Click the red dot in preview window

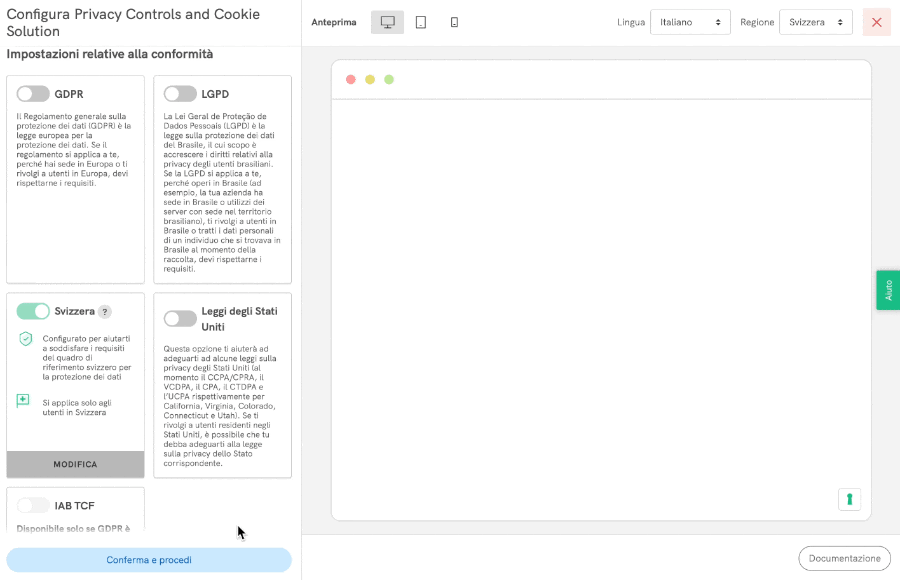click(x=351, y=80)
